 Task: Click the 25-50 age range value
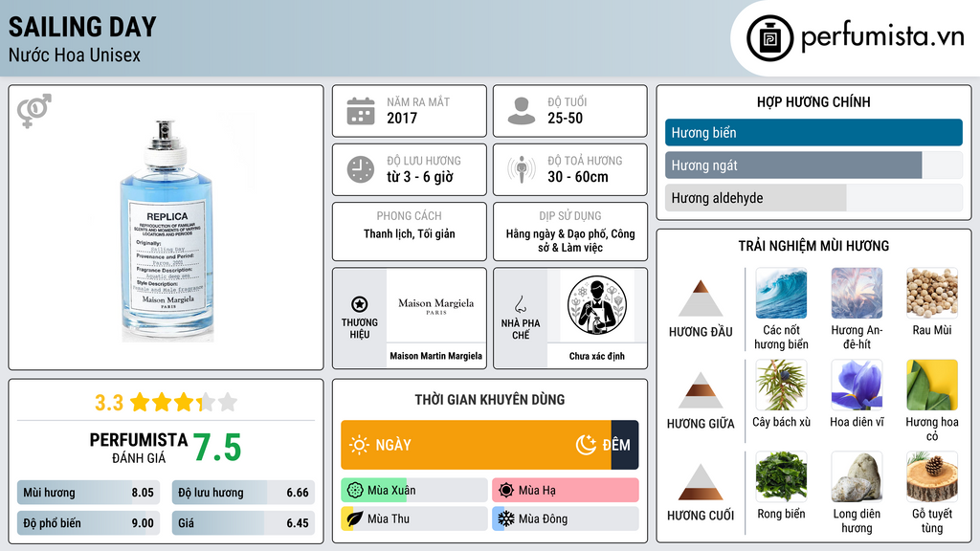pos(565,118)
